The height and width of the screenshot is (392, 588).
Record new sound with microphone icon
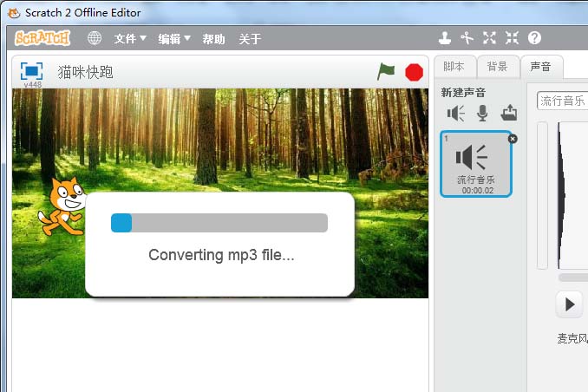(482, 113)
